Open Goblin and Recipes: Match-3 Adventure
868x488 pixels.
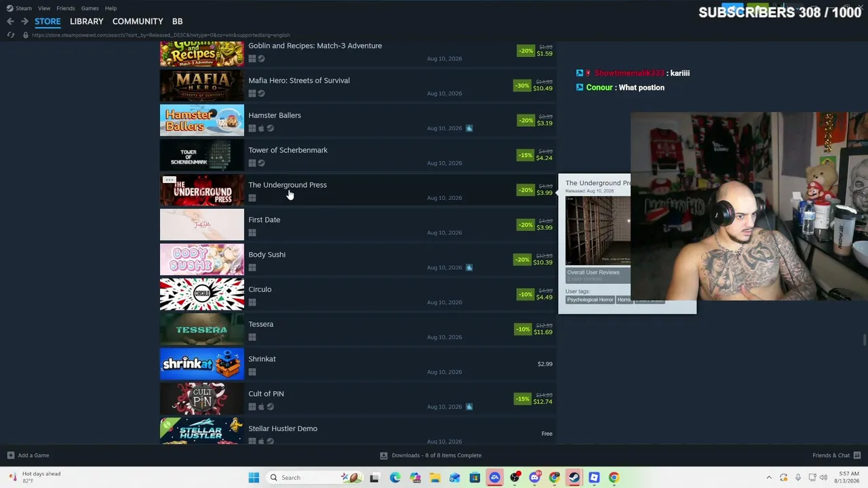(315, 45)
